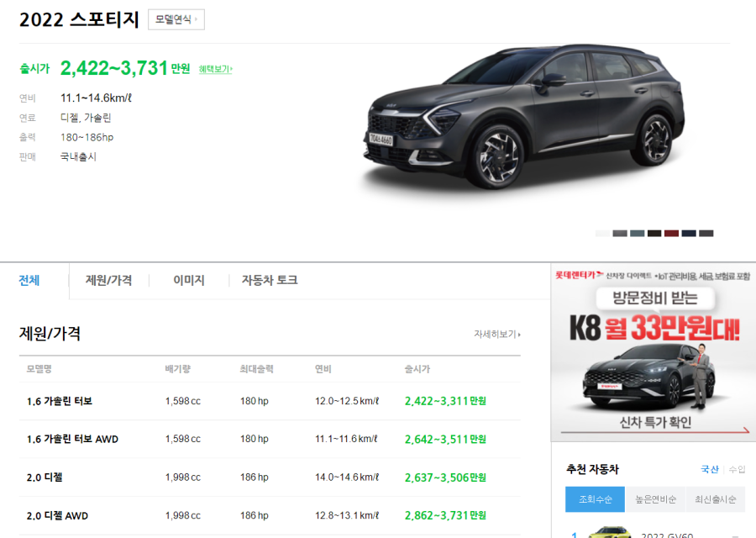Click price 2,422~3,311 만원
The image size is (756, 538).
point(445,401)
